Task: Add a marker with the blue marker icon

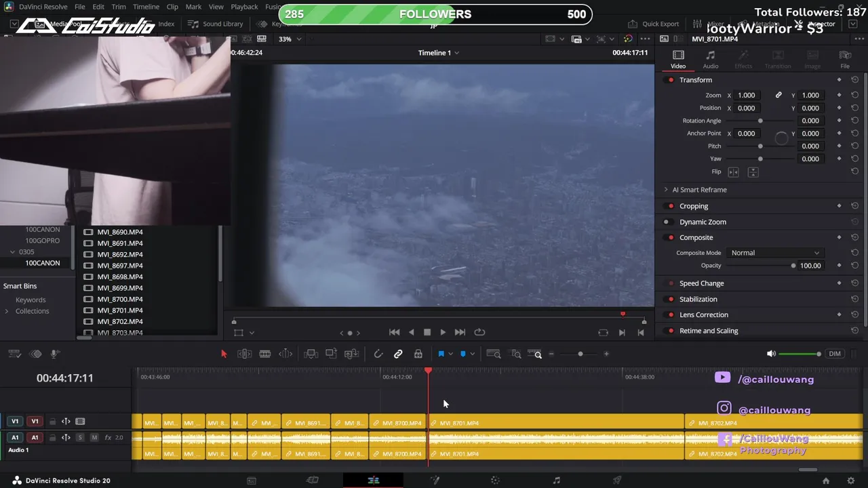Action: [463, 354]
